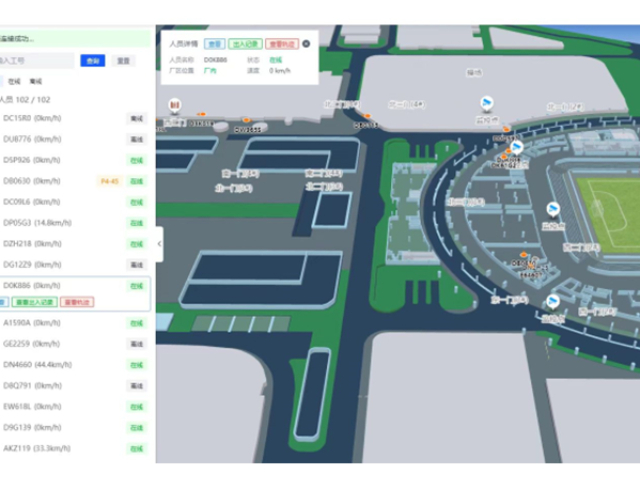Click the camera marker left of the football field
The width and height of the screenshot is (640, 480).
(x=553, y=209)
